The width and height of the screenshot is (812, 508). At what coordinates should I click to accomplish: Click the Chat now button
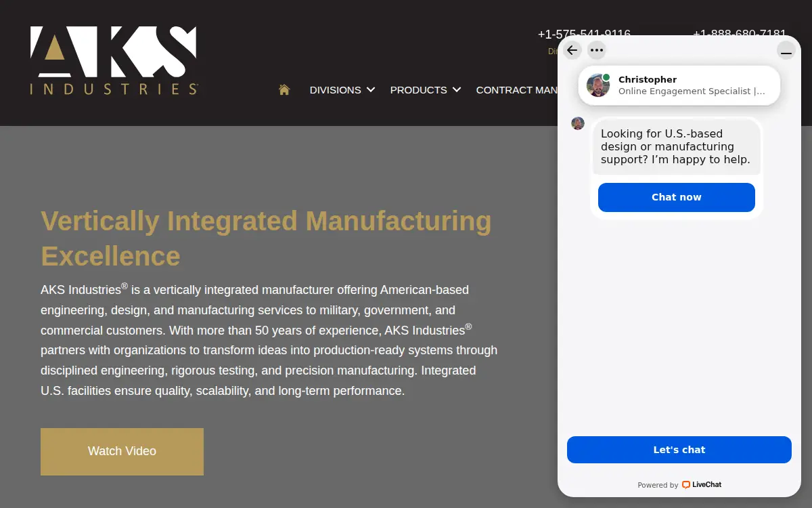(x=677, y=197)
